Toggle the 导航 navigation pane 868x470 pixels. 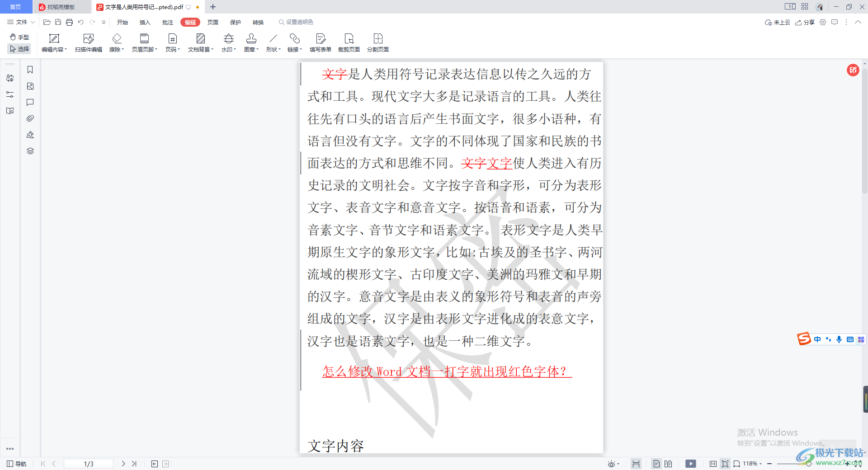[x=17, y=464]
